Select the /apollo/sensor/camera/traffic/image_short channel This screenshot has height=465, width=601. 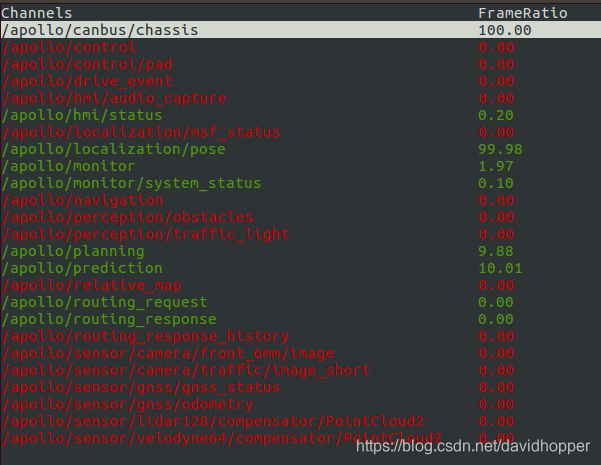tap(186, 370)
